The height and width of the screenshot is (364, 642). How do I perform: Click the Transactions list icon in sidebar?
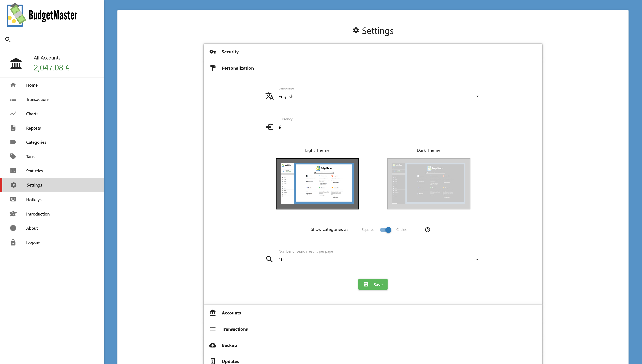[13, 99]
